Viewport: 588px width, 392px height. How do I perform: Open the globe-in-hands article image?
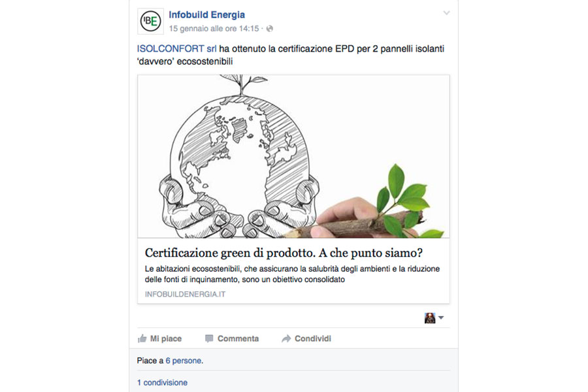[x=293, y=156]
